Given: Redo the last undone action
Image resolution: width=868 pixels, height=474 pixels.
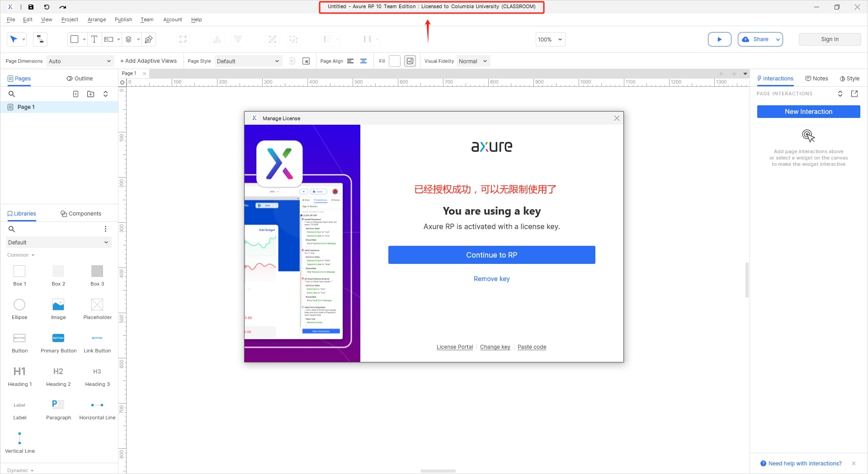Looking at the screenshot, I should (63, 7).
